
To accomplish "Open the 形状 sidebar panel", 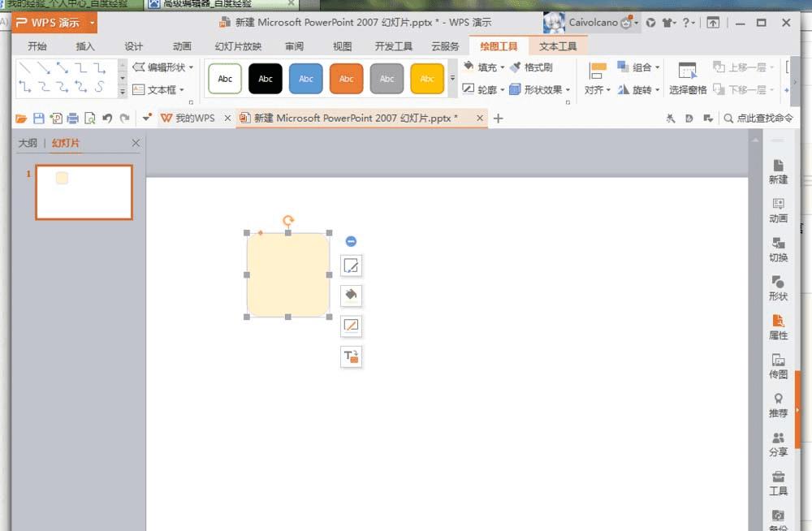I will (x=778, y=288).
